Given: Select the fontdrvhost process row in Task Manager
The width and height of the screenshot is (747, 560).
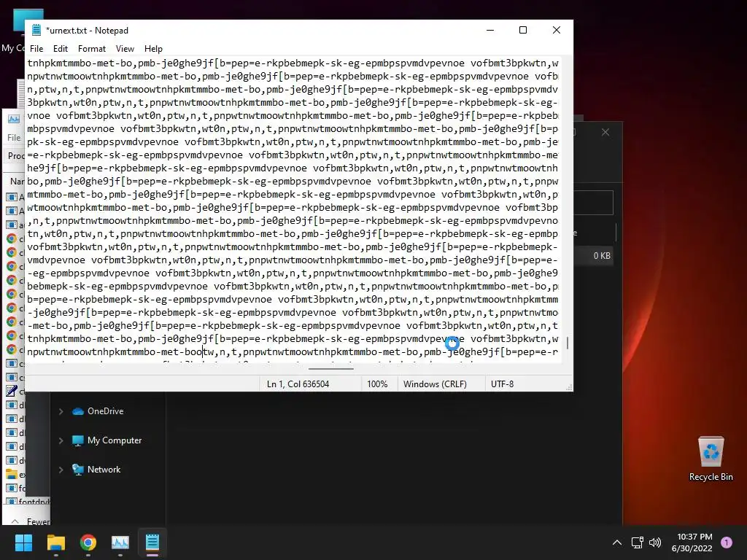Looking at the screenshot, I should [x=27, y=502].
